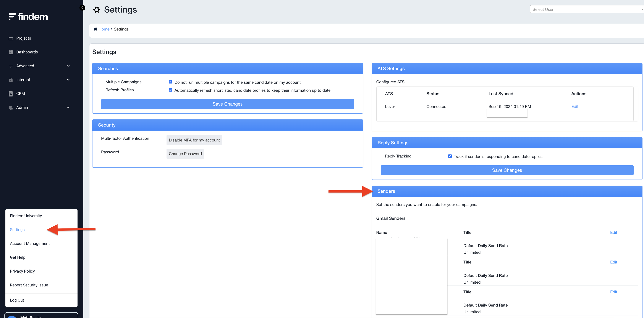Screen dimensions: 644x318
Task: Click the Findem logo
Action: [28, 16]
